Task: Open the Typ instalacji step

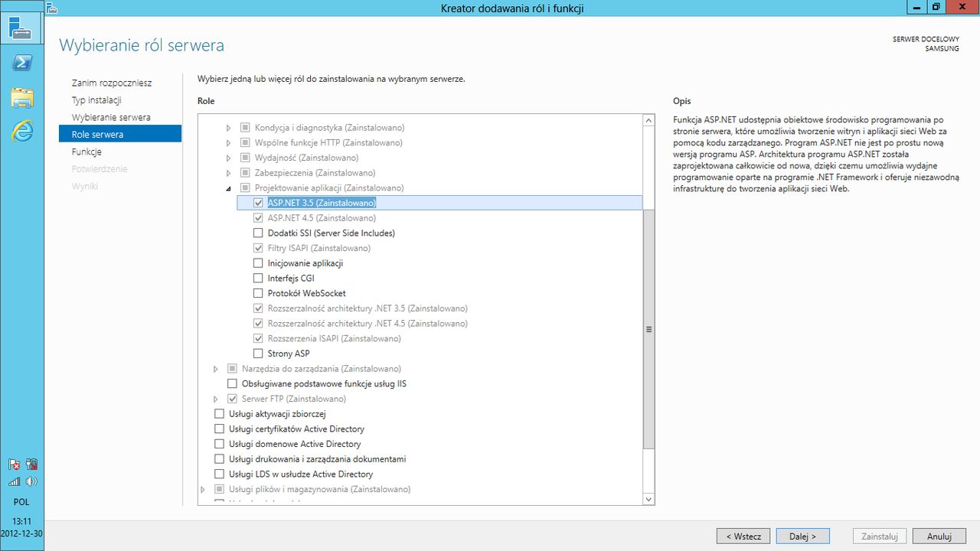Action: click(96, 100)
